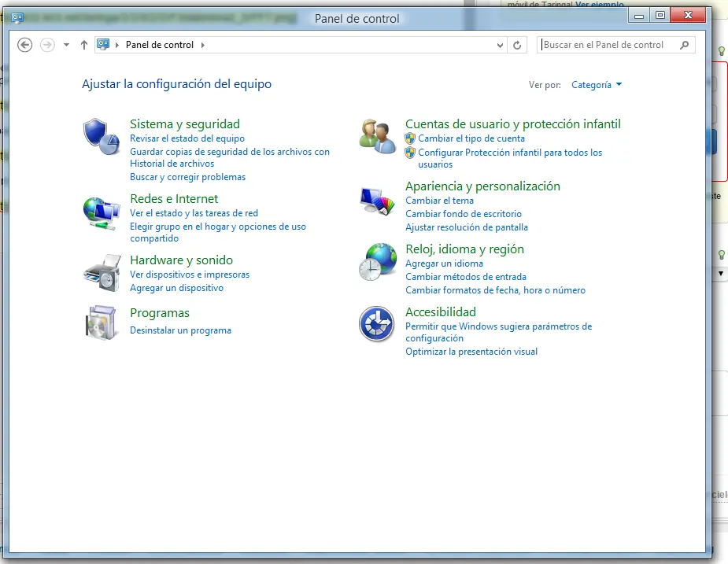The height and width of the screenshot is (564, 728).
Task: Open Ver dispositivos e impresoras
Action: point(190,275)
